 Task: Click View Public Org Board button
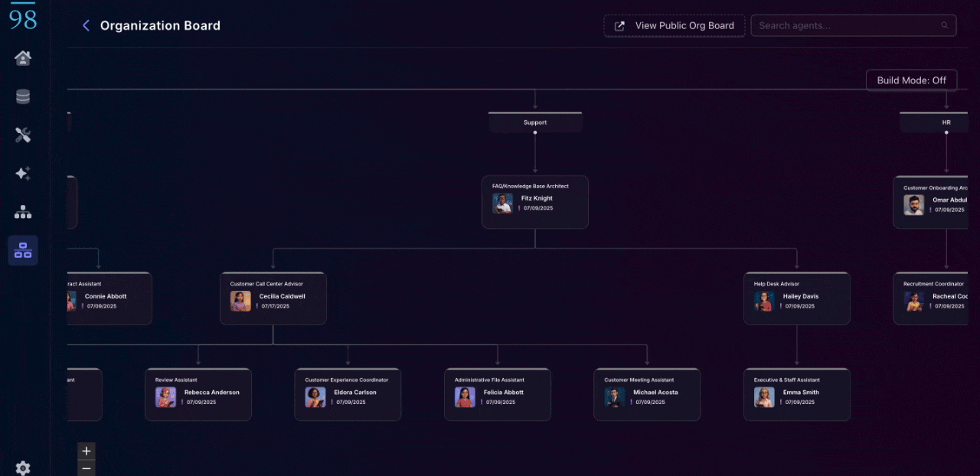coord(674,25)
